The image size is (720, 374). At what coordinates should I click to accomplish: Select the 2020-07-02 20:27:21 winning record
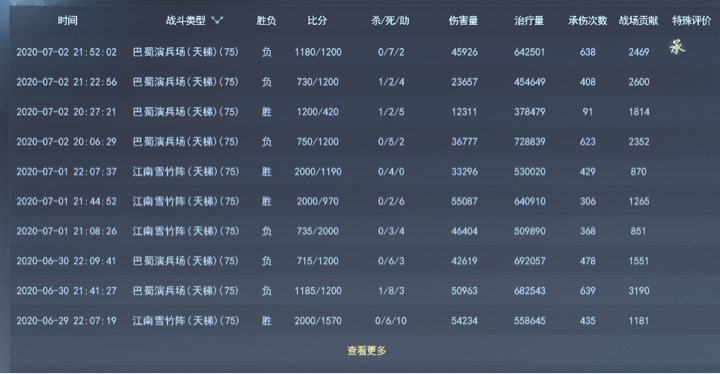364,112
